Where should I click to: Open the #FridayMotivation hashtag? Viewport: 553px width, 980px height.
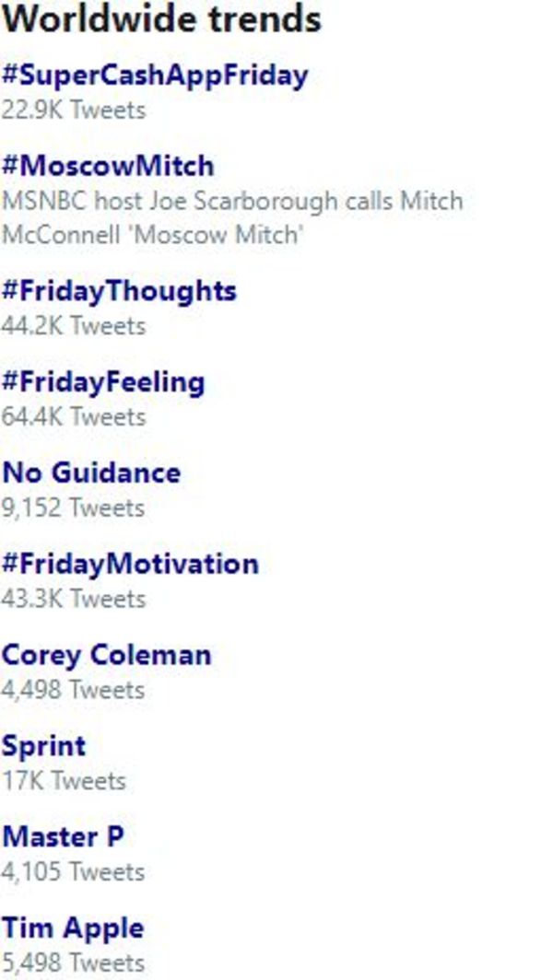[x=130, y=565]
